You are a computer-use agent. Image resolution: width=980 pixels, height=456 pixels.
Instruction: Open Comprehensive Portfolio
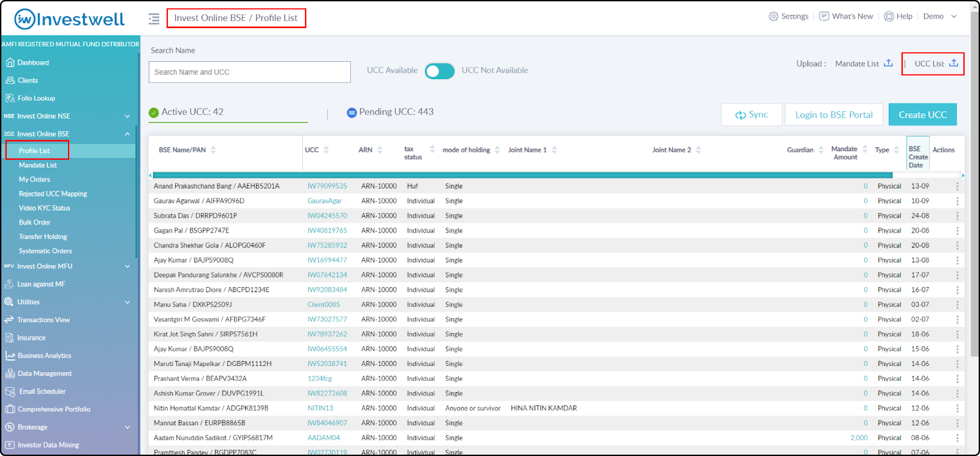(53, 409)
